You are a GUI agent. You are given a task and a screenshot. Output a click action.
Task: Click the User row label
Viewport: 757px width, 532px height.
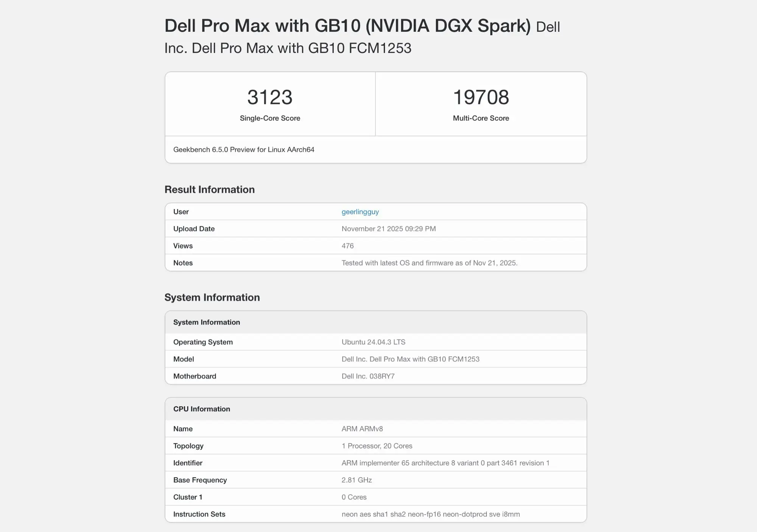(181, 212)
